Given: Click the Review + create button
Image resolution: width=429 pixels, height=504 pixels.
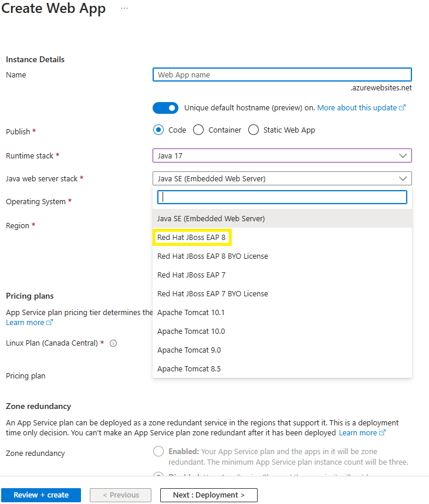Looking at the screenshot, I should (x=41, y=495).
